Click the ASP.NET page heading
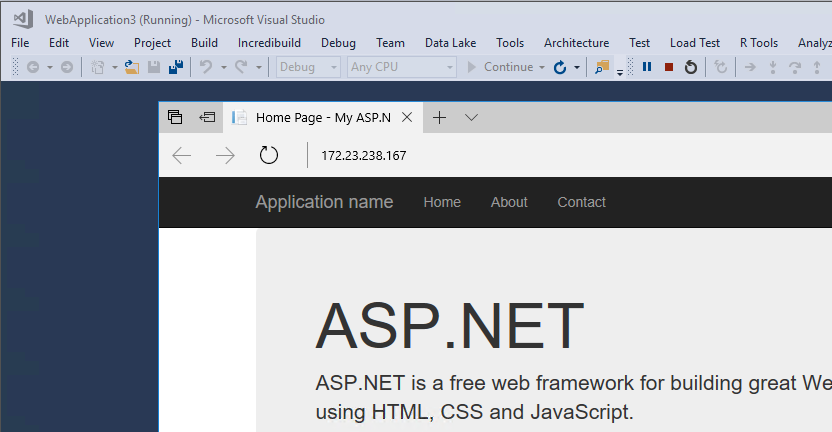The image size is (832, 432). click(449, 326)
